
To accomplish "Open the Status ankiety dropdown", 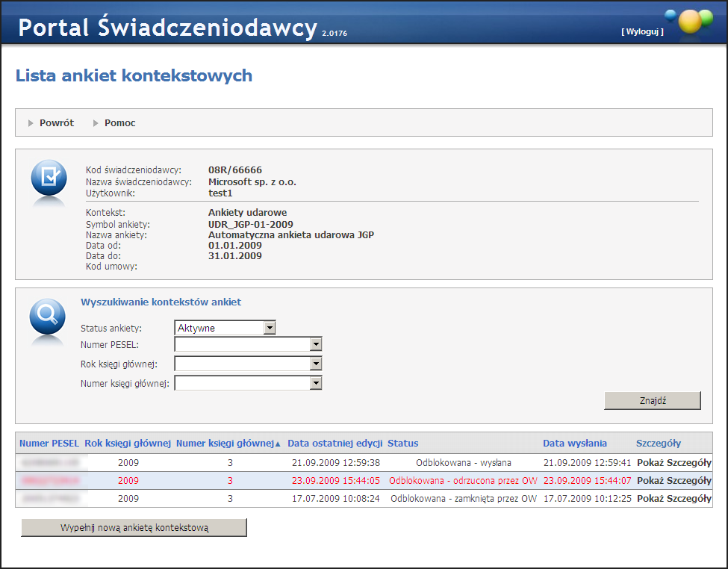I will pyautogui.click(x=270, y=328).
